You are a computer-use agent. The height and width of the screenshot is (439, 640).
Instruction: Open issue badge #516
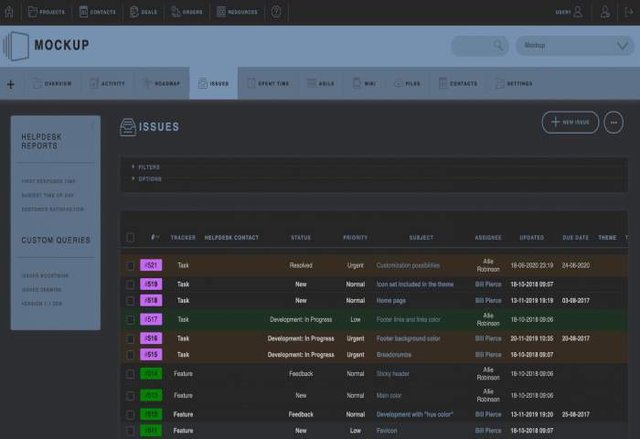click(151, 338)
